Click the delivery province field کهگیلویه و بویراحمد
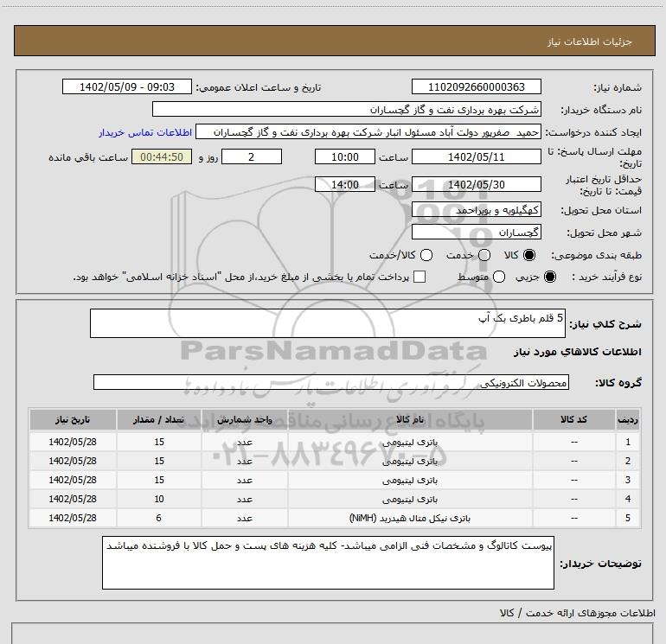Screen dimensions: 666x644 (476, 210)
